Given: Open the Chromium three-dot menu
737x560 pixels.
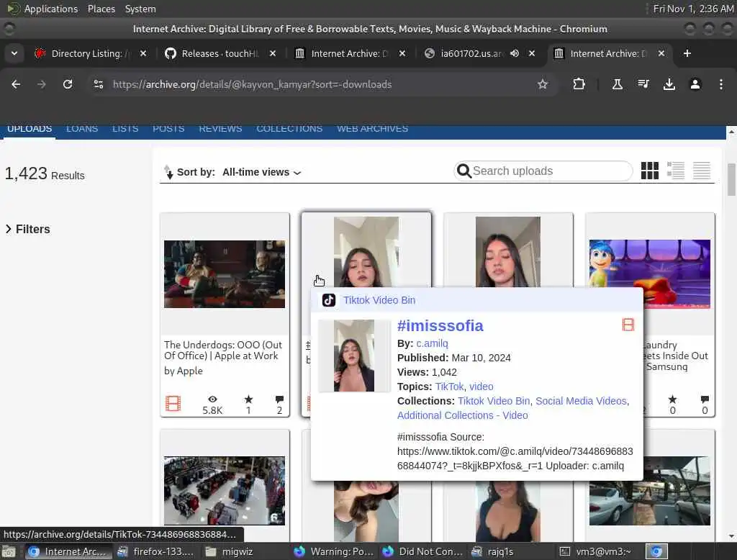Looking at the screenshot, I should point(720,84).
